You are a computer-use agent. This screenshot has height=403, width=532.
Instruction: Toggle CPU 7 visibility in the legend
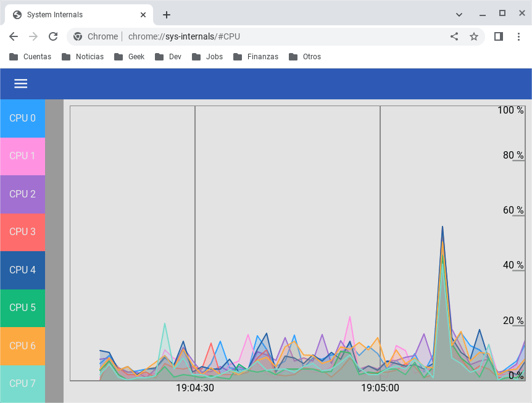(22, 383)
